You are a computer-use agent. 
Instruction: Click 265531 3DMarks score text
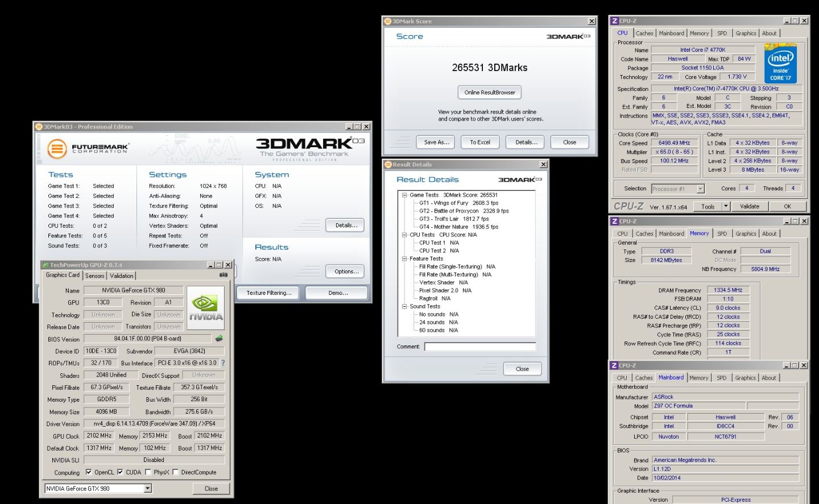coord(490,68)
